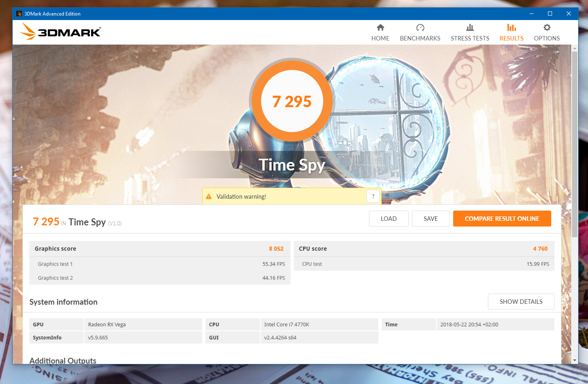Open validation warning help question mark
This screenshot has width=588, height=384.
373,196
